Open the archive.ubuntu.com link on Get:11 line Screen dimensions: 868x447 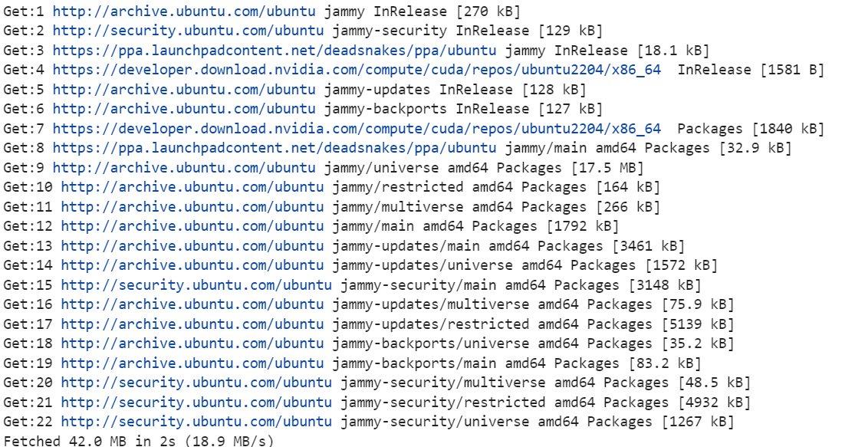(192, 207)
